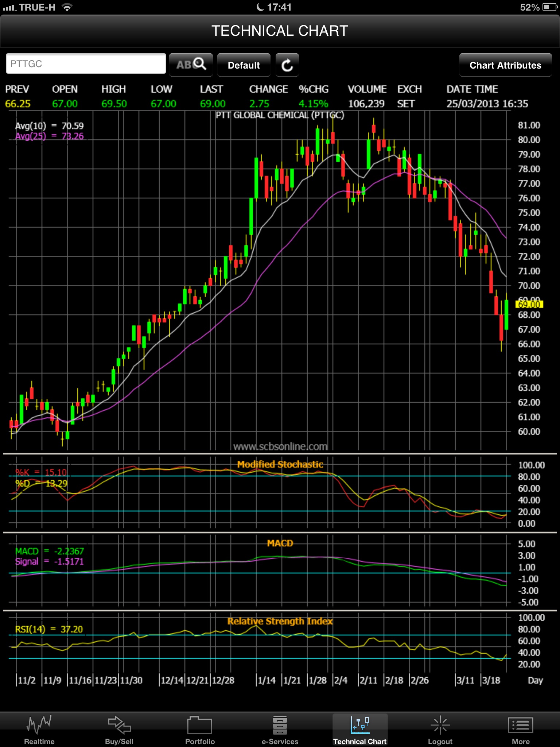Tap the battery status icon

pyautogui.click(x=550, y=7)
